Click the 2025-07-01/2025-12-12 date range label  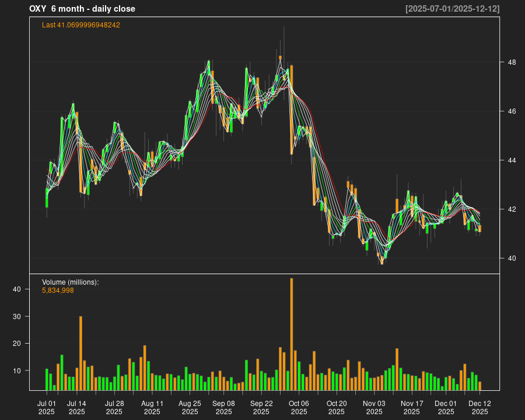(x=453, y=9)
